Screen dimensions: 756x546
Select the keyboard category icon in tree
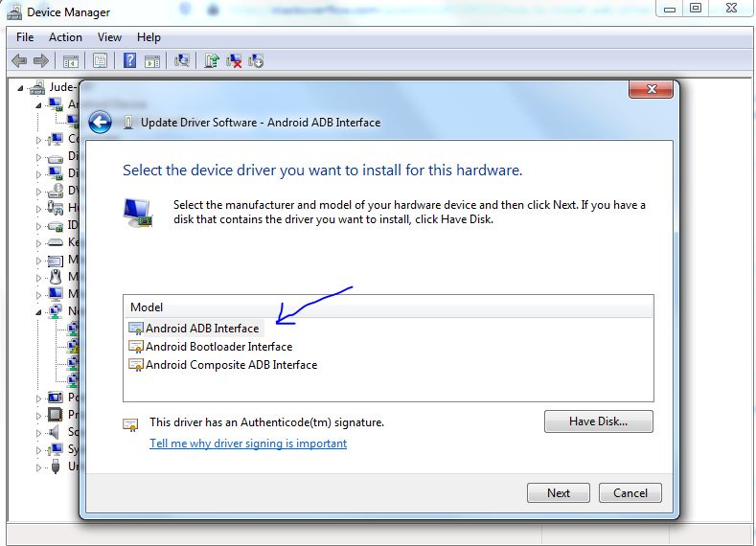pos(56,243)
